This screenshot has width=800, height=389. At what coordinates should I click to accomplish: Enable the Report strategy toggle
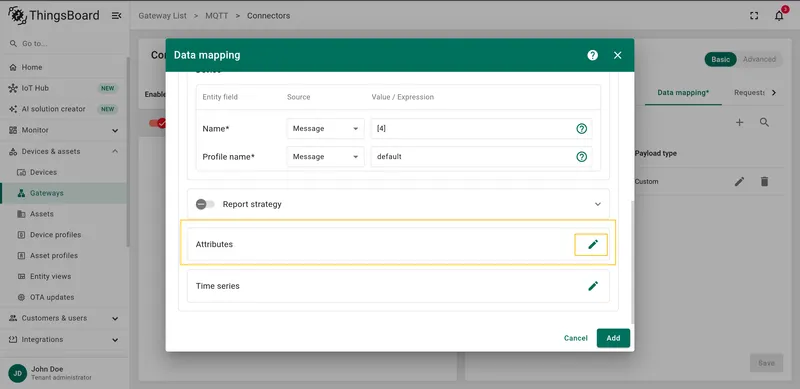(205, 204)
